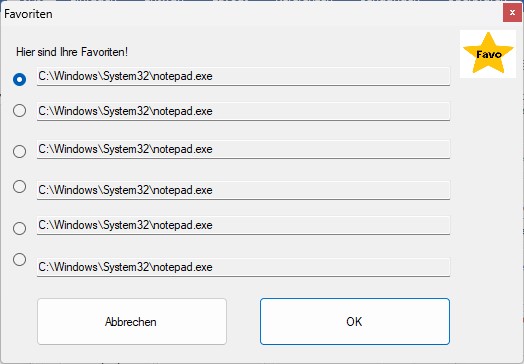
Task: Click the yellow Favo star logo
Action: [x=488, y=54]
